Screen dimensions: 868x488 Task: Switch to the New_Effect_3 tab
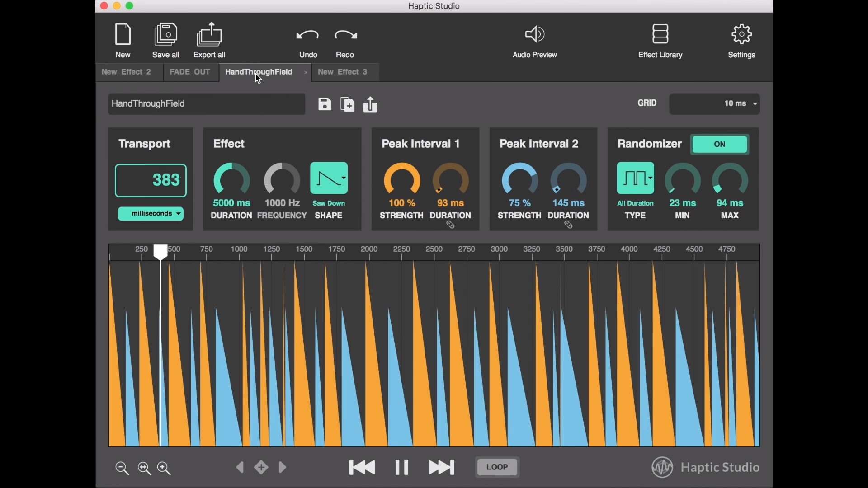point(343,72)
